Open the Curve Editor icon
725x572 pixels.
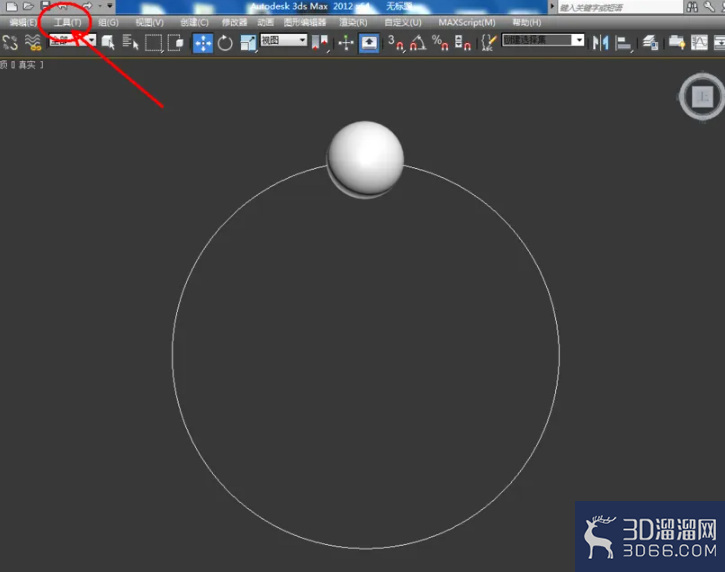[x=699, y=43]
